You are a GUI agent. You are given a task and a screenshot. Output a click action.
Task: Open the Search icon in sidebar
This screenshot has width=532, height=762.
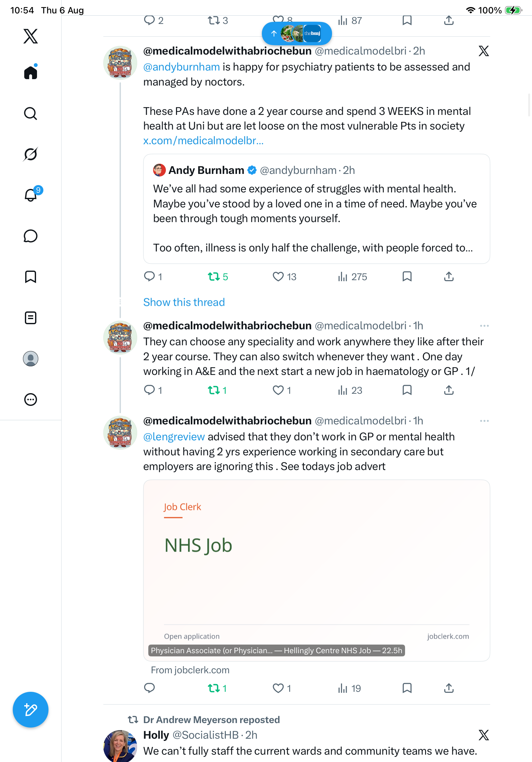click(31, 114)
